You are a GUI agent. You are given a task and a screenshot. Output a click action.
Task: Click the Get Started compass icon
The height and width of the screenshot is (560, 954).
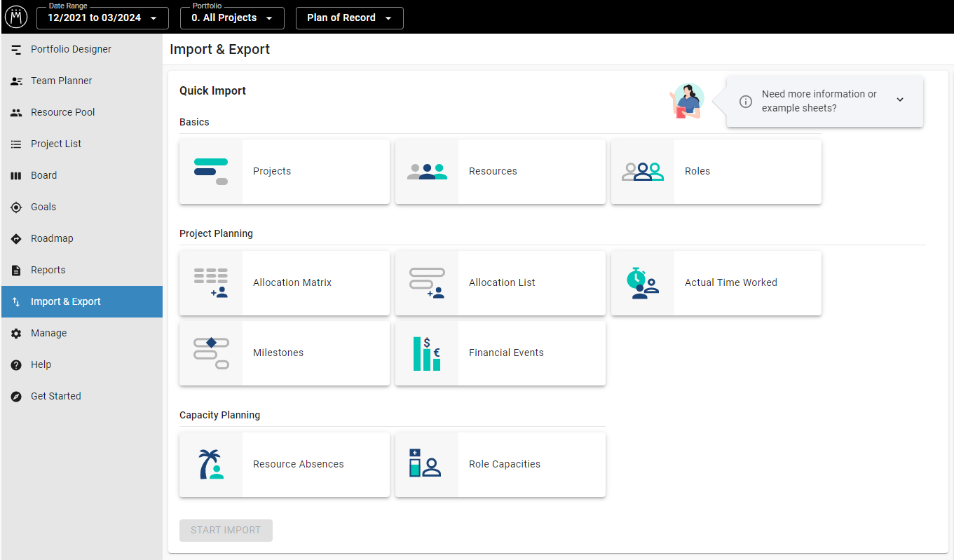16,397
